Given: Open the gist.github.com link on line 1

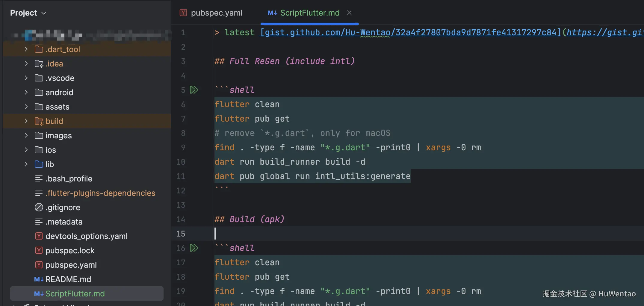Looking at the screenshot, I should point(410,32).
